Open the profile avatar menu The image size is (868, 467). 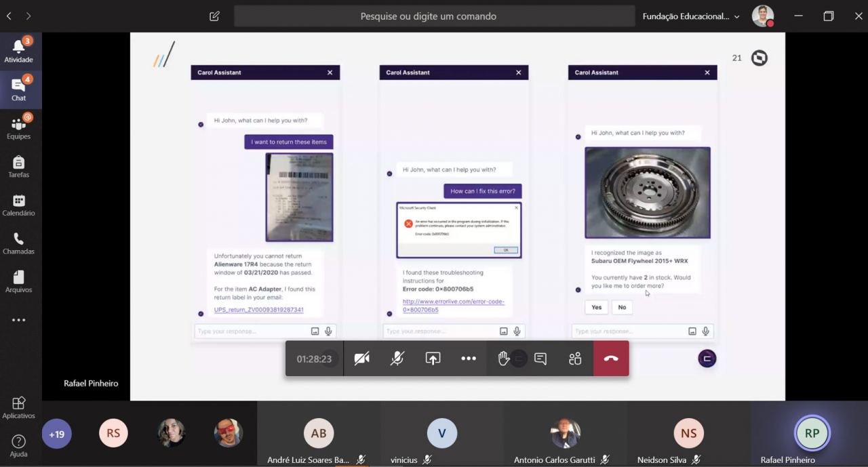pyautogui.click(x=763, y=16)
